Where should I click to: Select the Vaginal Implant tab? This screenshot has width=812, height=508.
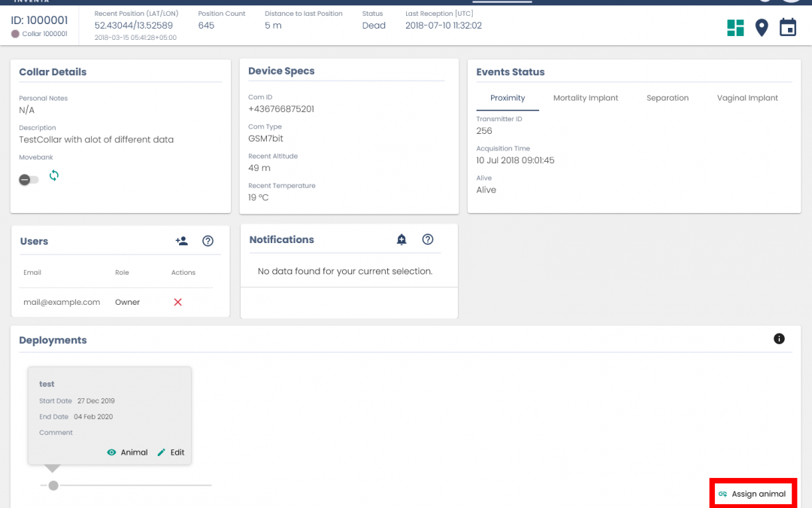click(x=747, y=98)
